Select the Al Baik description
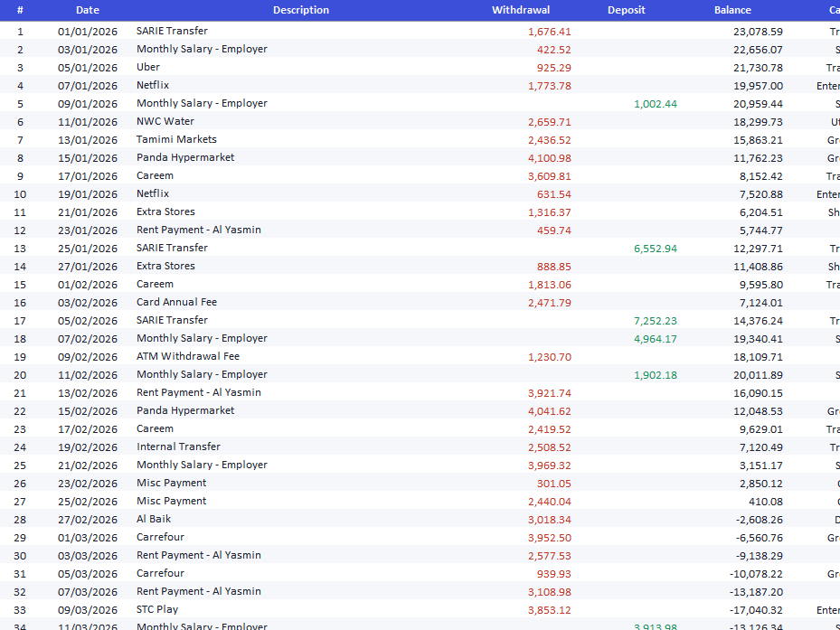The image size is (840, 630). [153, 519]
